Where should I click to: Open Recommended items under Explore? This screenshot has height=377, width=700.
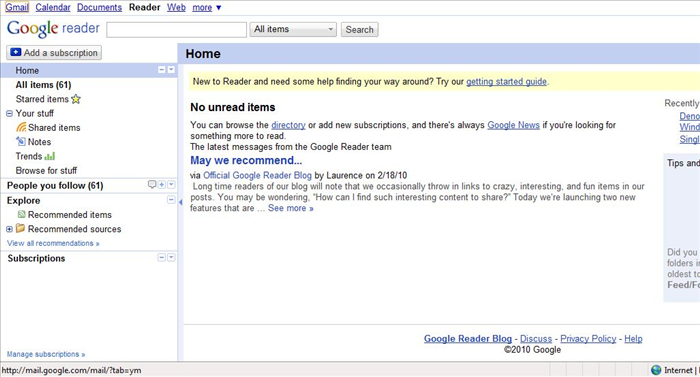click(x=70, y=214)
